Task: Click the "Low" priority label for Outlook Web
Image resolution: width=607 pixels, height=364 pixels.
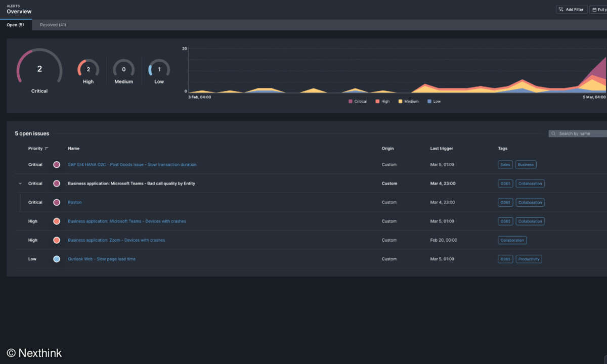Action: (x=32, y=259)
